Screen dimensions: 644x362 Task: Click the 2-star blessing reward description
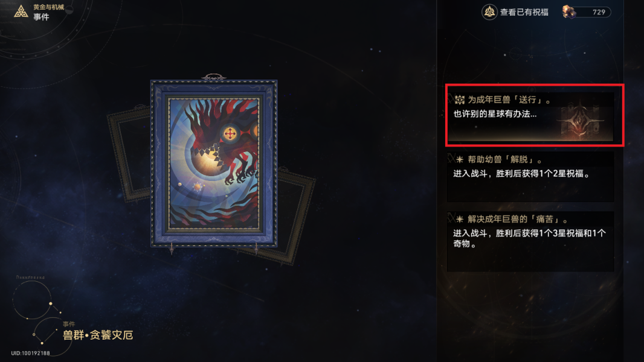pos(521,174)
